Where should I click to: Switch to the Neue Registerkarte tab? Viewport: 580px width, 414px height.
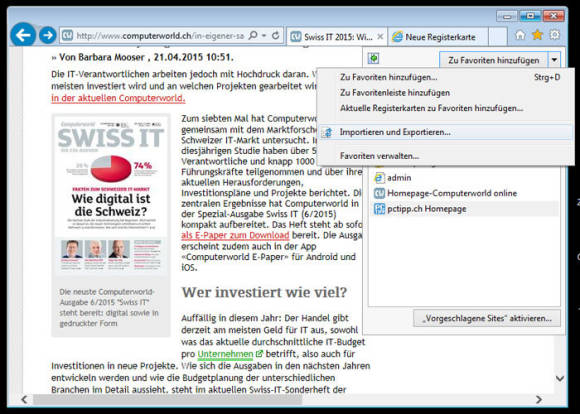click(439, 37)
